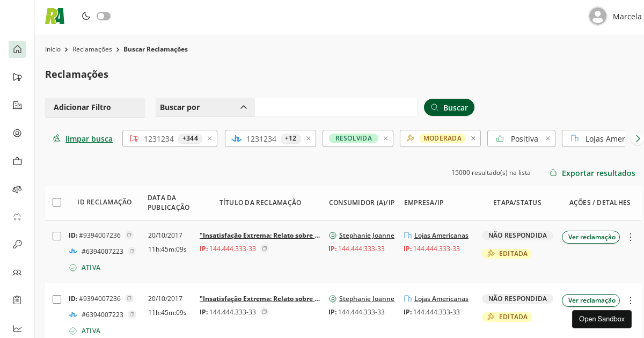Viewport: 644px width, 338px height.
Task: Tick the select-all checkbox in table header
Action: click(57, 202)
